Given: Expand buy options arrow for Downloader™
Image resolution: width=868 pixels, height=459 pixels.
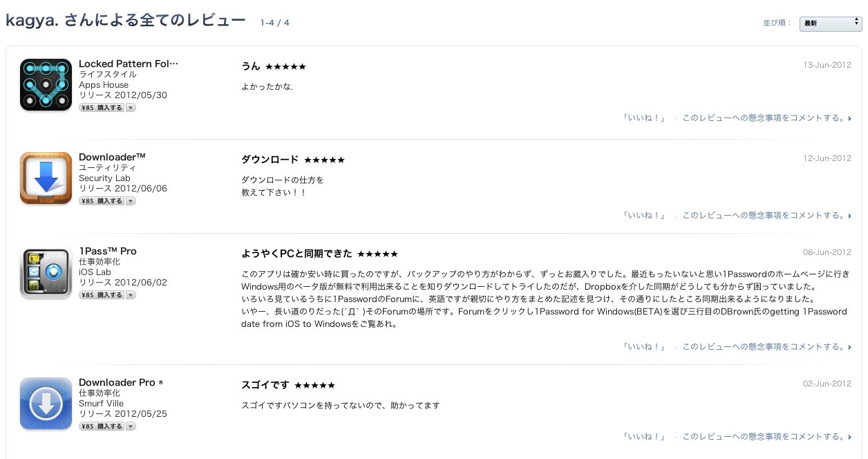Looking at the screenshot, I should tap(131, 201).
